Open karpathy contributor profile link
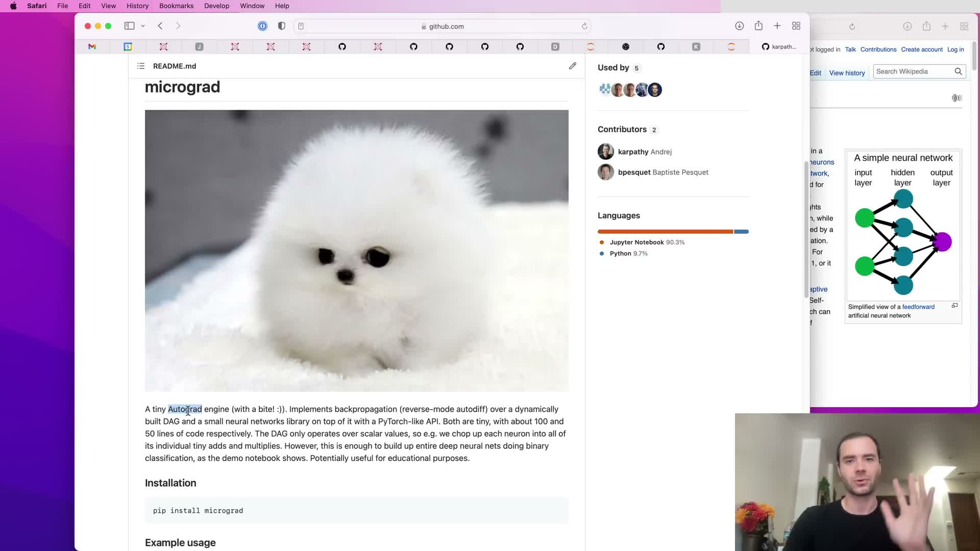980x551 pixels. (x=633, y=152)
